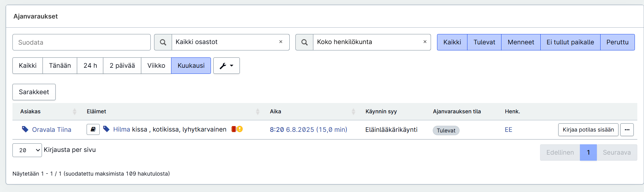
Task: Click the tag icon beside Oravala Tiina
Action: [x=25, y=129]
